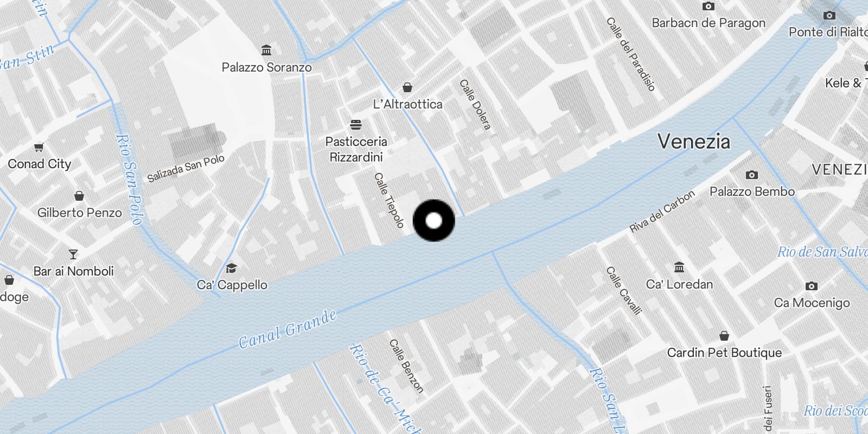Click the camera icon above Ponte di Rialto

pos(829,15)
